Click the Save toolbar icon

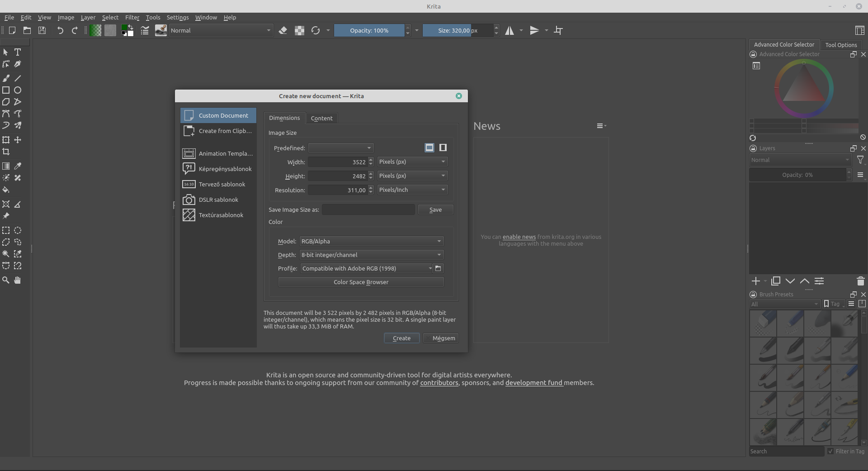(x=42, y=30)
